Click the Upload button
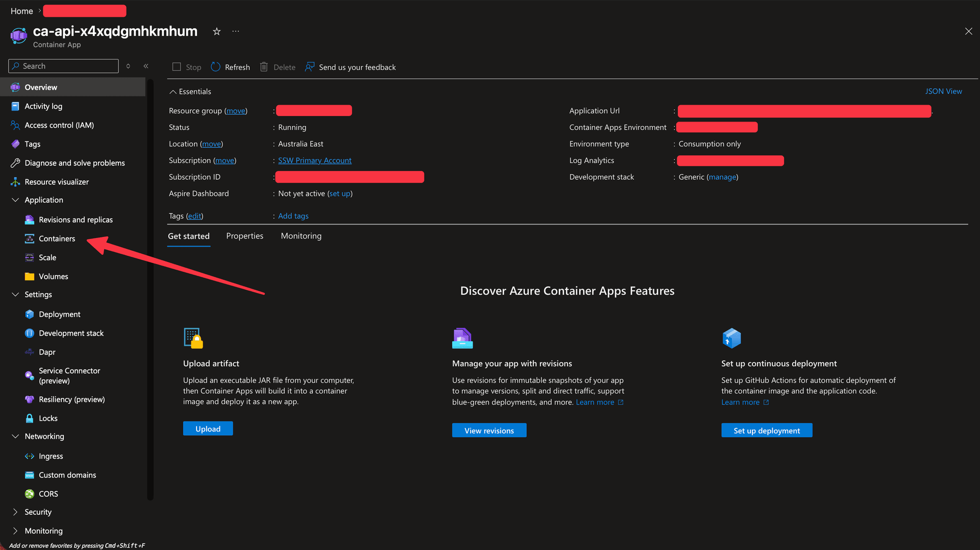This screenshot has height=550, width=980. [x=208, y=429]
